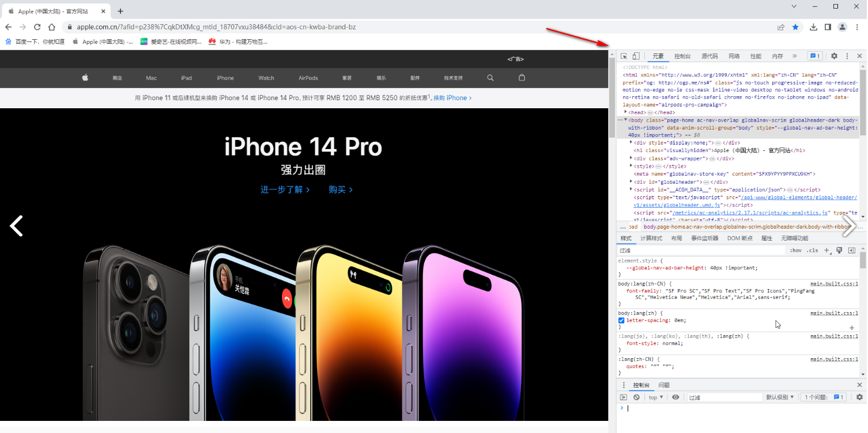Open DevTools settings gear in top toolbar

pyautogui.click(x=834, y=56)
